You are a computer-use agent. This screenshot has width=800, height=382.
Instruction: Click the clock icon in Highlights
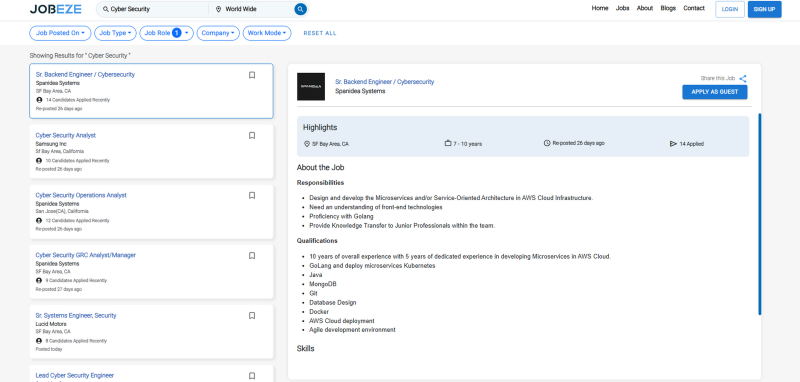click(x=547, y=143)
